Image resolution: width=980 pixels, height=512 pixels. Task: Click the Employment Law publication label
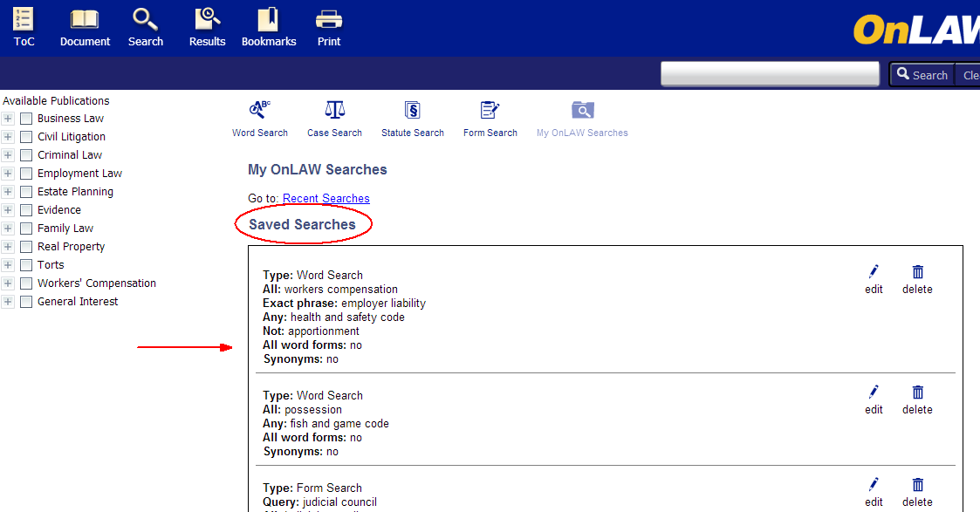point(80,174)
